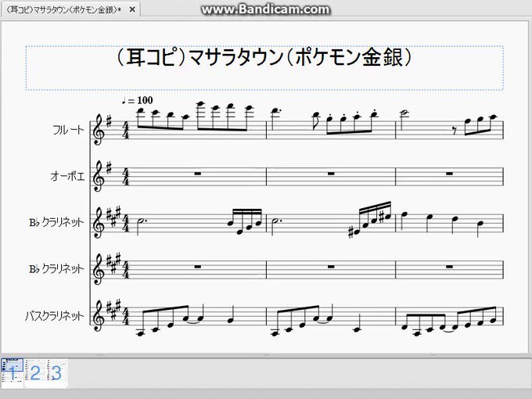Select the oboe whole rest in measure 2

pyautogui.click(x=331, y=174)
